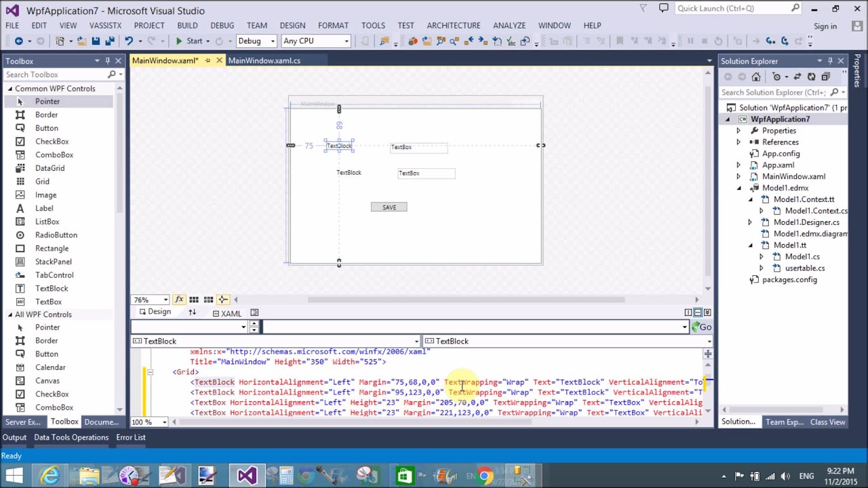Click the Start debugging button
Screen dimensions: 868x488
(189, 41)
